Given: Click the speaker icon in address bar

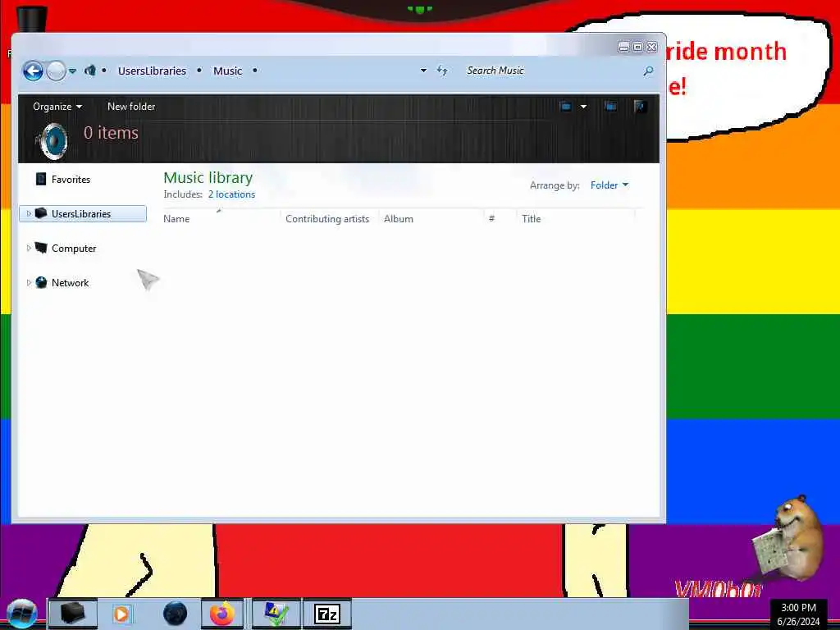Looking at the screenshot, I should (90, 71).
